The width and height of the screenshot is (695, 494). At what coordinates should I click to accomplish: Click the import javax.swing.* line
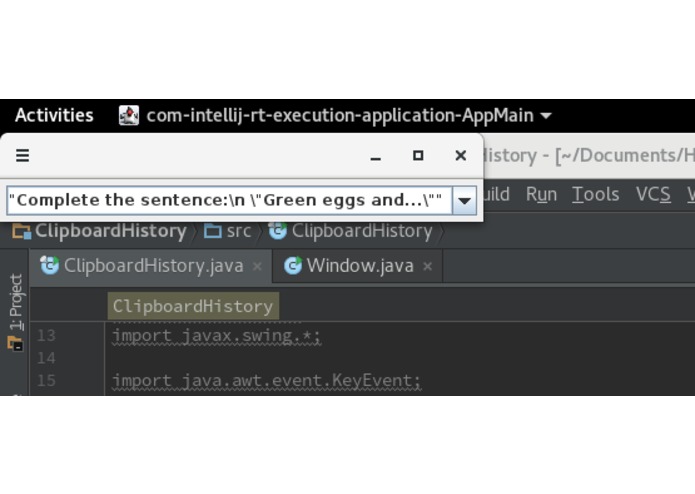pyautogui.click(x=216, y=336)
